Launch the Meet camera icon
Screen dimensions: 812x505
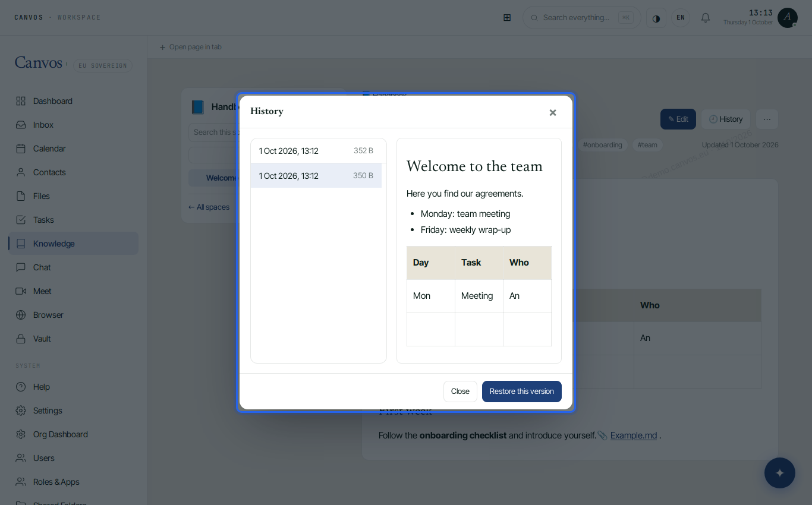click(x=21, y=291)
